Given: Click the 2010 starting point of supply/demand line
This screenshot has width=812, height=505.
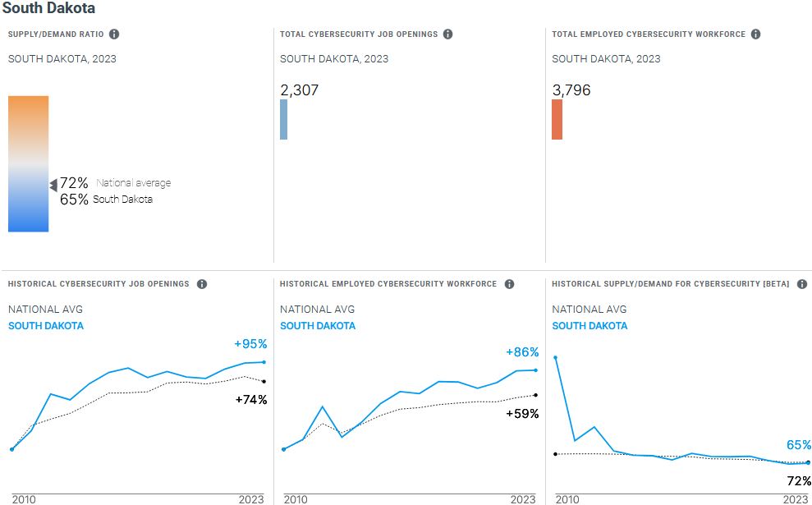Looking at the screenshot, I should [x=556, y=357].
